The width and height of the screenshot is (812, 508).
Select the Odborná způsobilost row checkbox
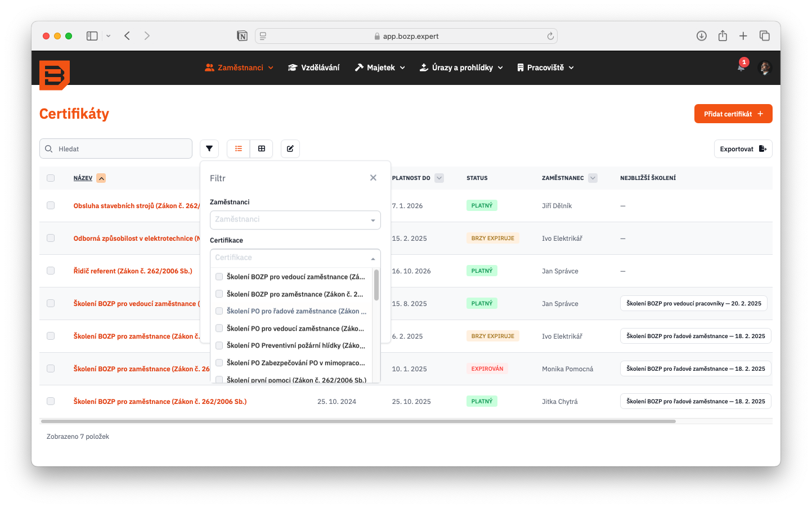coord(51,238)
